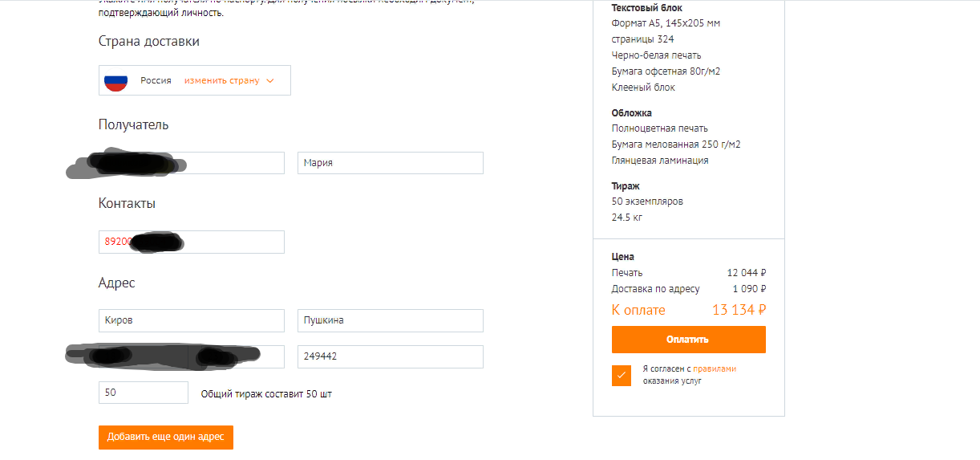
Task: Focus the postal code field 249442
Action: (x=390, y=356)
